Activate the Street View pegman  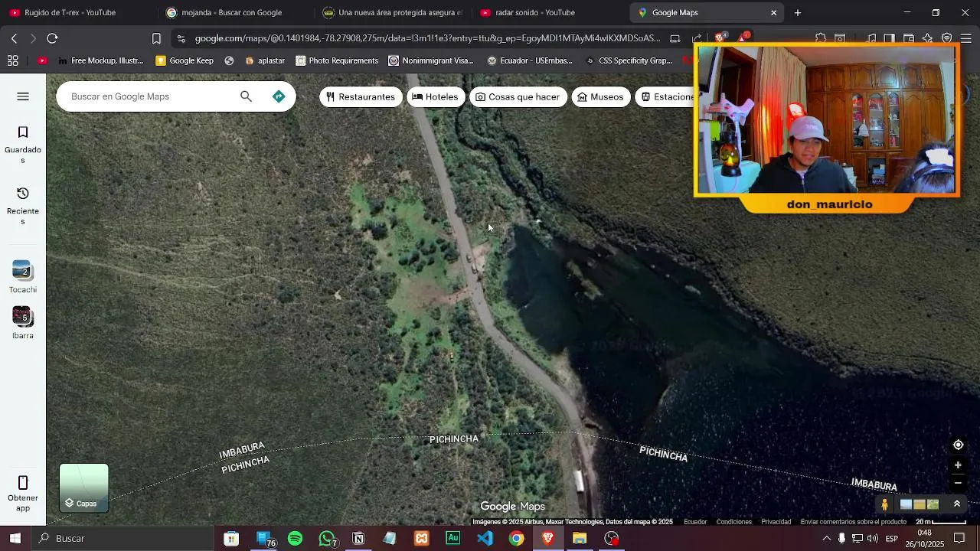(884, 504)
